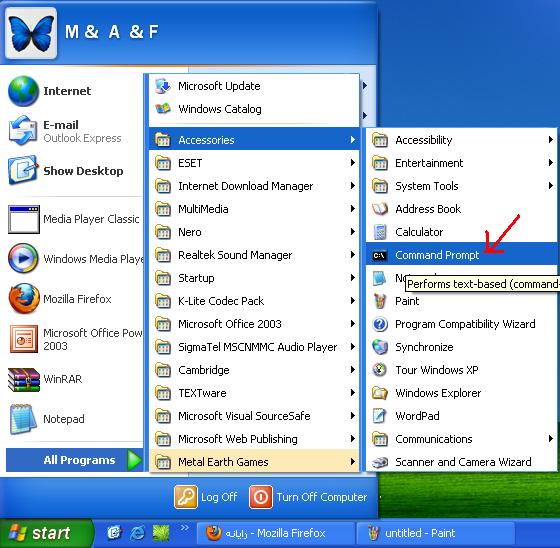
Task: Click the Log Off key icon
Action: click(186, 497)
